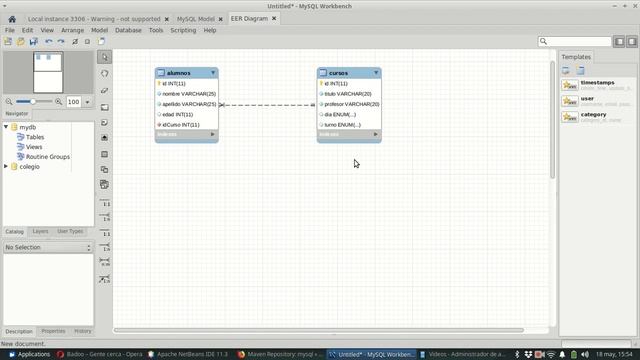Choose relationship using existing columns tool
Viewport: 640px width, 360px height.
[x=105, y=280]
